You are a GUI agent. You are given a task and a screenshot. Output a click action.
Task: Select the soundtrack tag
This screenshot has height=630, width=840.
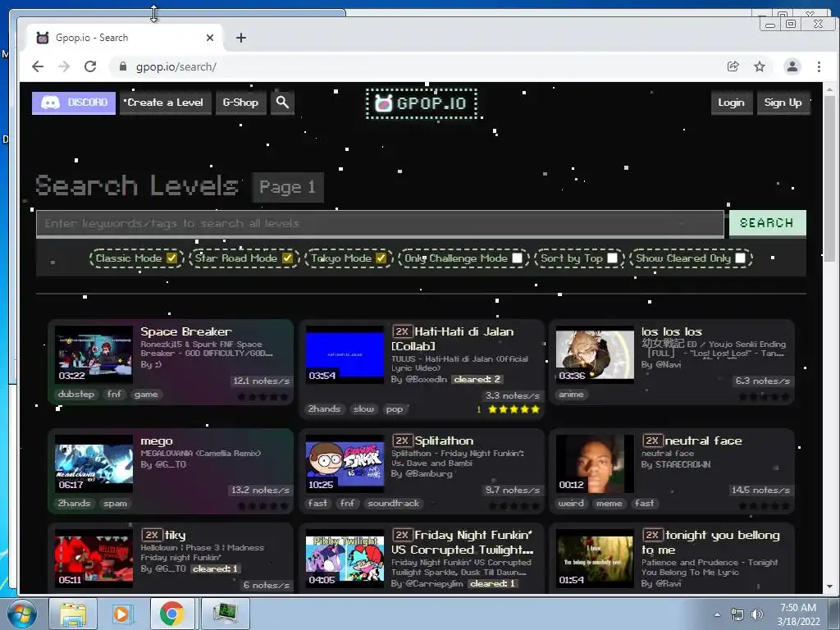pos(393,504)
